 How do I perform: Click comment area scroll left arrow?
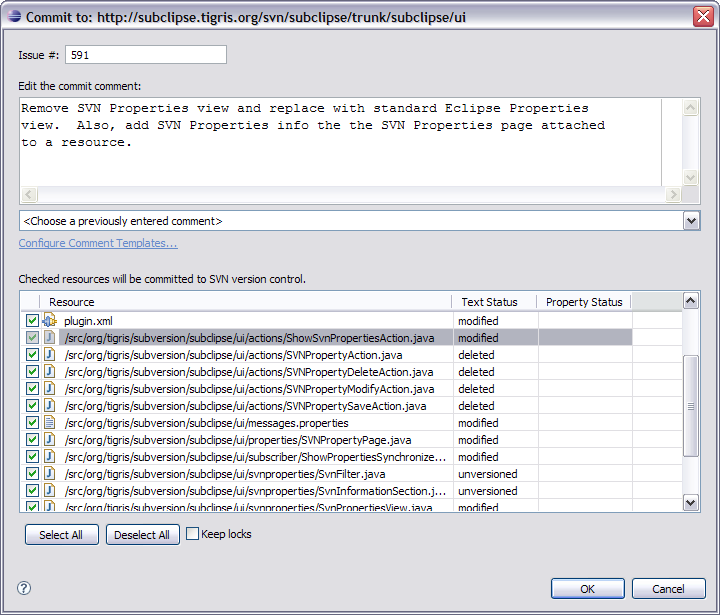(x=29, y=194)
